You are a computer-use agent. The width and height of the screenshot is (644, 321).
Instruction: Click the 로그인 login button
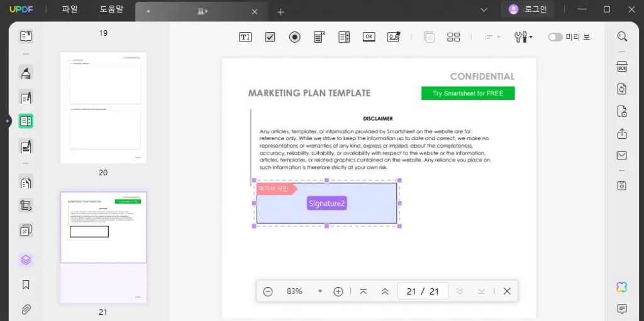coord(528,9)
